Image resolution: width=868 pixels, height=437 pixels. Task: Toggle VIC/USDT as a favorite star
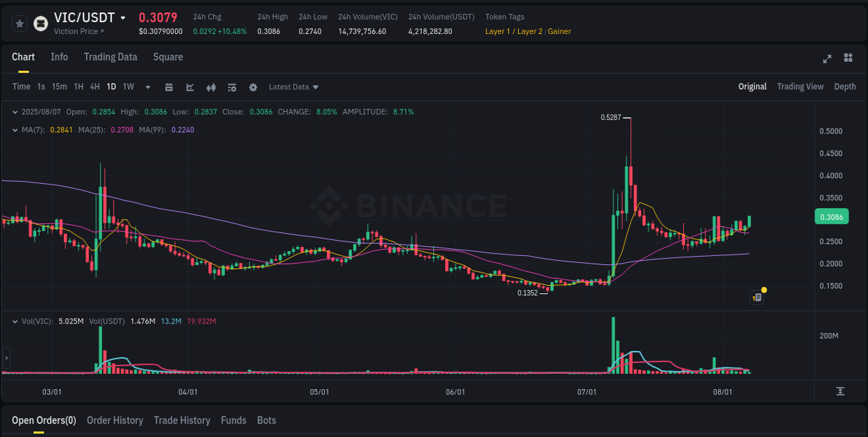[19, 23]
